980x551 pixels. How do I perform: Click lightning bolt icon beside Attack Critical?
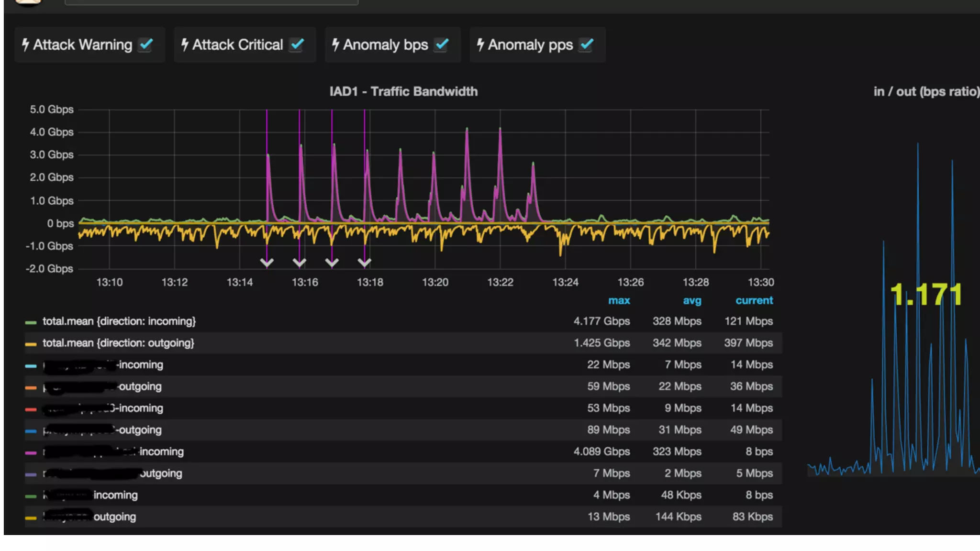pyautogui.click(x=185, y=45)
